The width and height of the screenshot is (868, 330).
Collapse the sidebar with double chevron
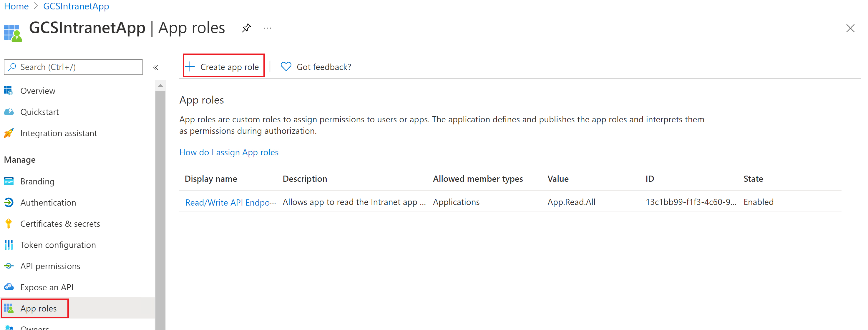tap(155, 67)
